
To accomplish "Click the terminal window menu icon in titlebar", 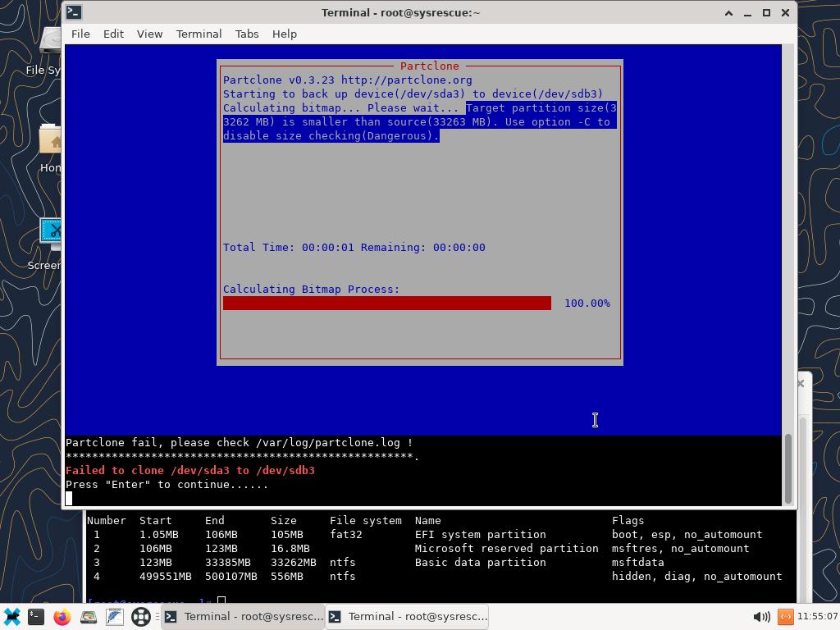I will point(74,12).
